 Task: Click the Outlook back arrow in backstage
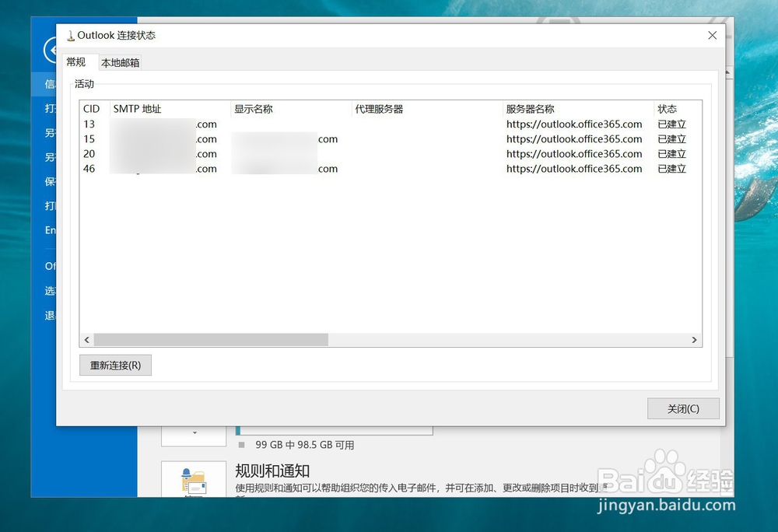(x=50, y=50)
